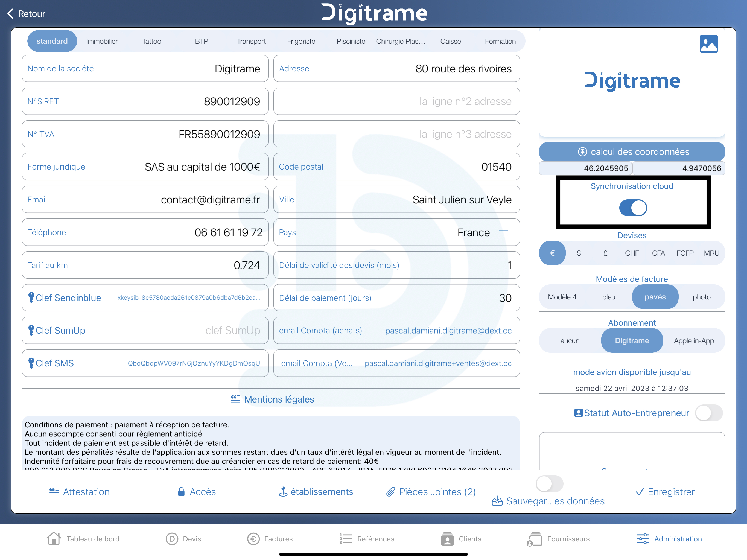This screenshot has width=747, height=560.
Task: Select the aucun subscription option
Action: pyautogui.click(x=570, y=340)
